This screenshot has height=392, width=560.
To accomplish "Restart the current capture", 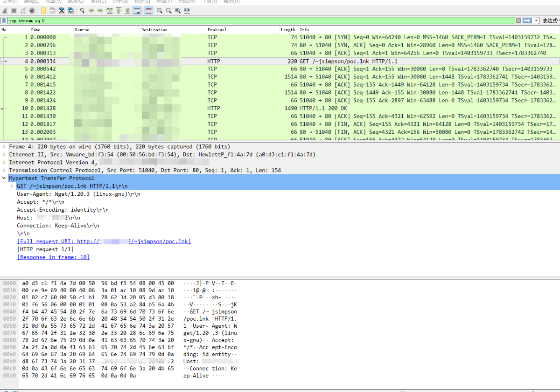I will [23, 10].
